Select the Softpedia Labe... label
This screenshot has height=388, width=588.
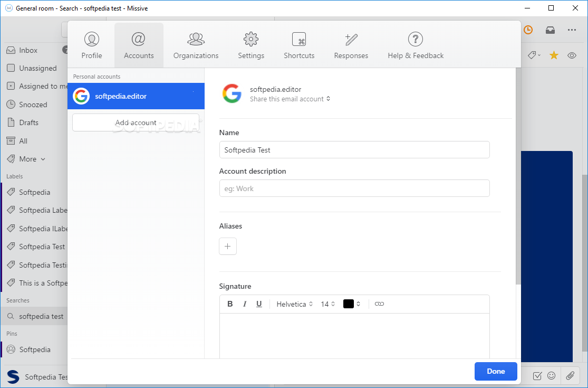pyautogui.click(x=34, y=210)
